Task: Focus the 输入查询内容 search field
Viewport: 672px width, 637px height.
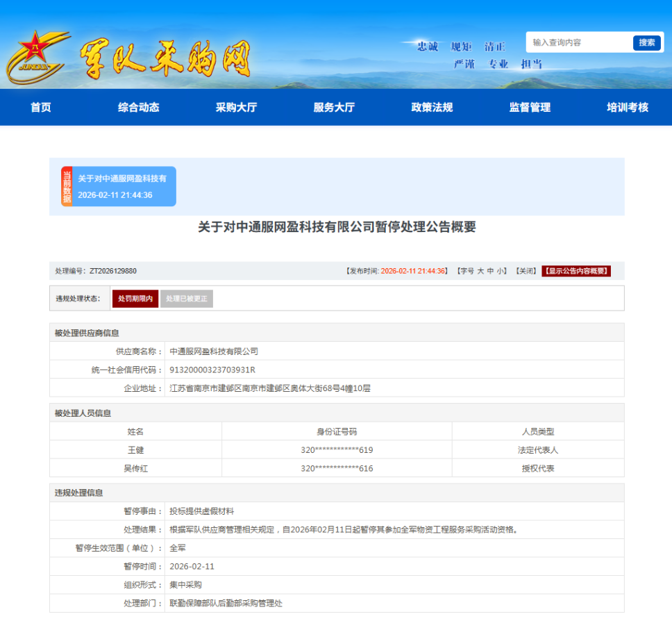Action: tap(580, 42)
